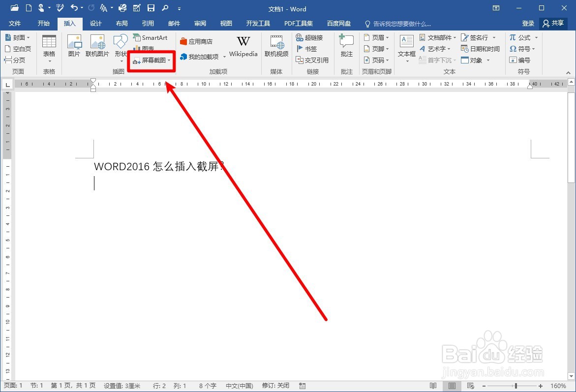Add a bookmark with the 书签 icon
The width and height of the screenshot is (576, 392).
pyautogui.click(x=309, y=49)
